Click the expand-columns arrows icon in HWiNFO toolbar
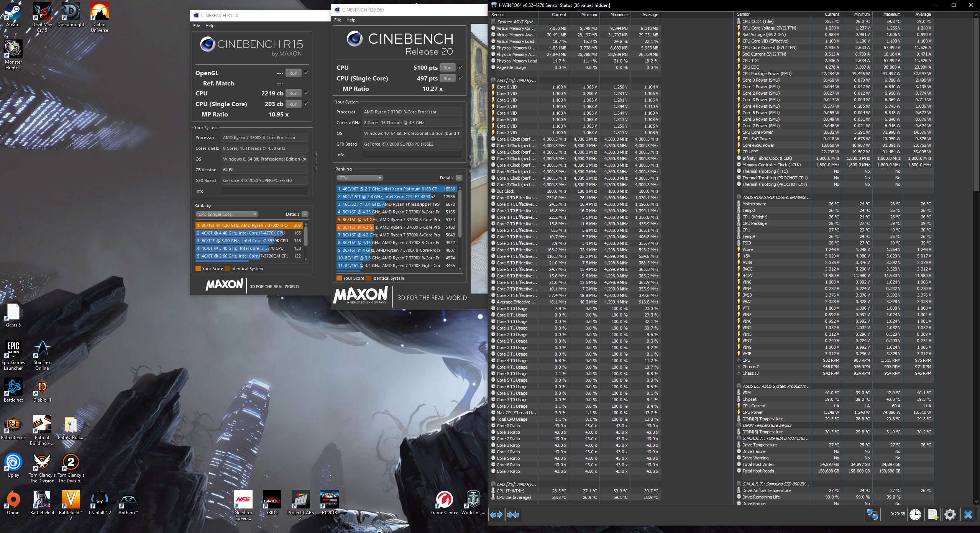 point(497,514)
